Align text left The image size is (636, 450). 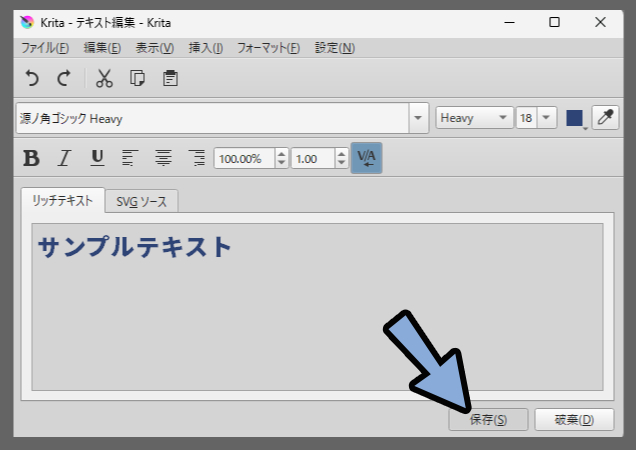click(x=129, y=158)
